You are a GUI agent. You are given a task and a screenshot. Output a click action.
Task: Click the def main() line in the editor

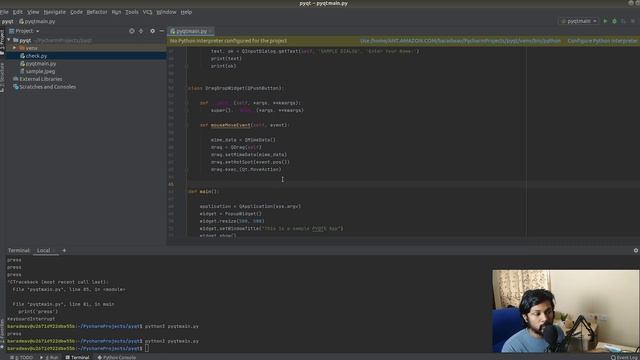click(x=204, y=191)
